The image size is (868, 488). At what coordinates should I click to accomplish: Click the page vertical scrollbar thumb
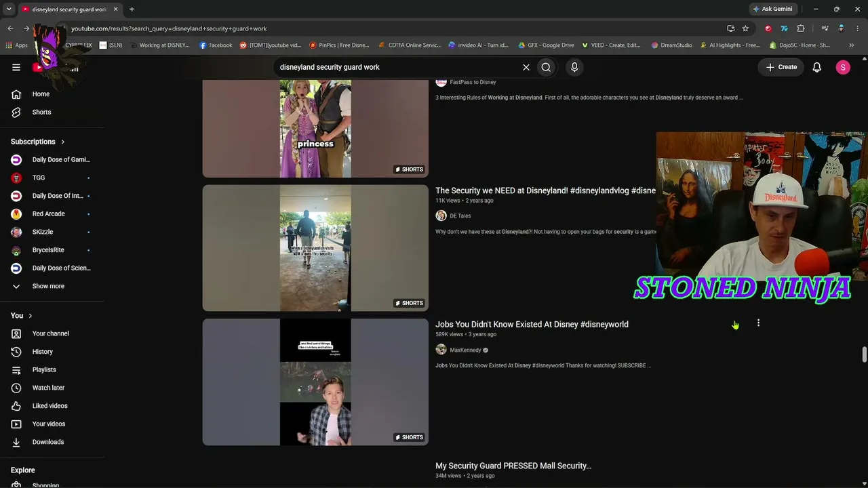click(x=864, y=355)
